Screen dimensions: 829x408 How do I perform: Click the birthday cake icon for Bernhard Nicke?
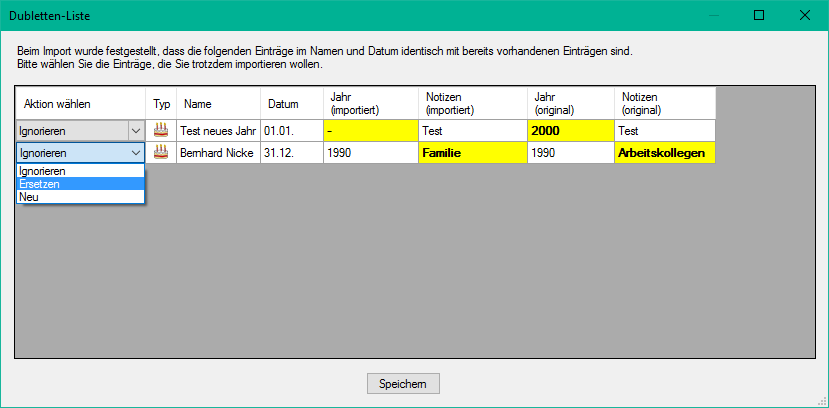pos(161,153)
